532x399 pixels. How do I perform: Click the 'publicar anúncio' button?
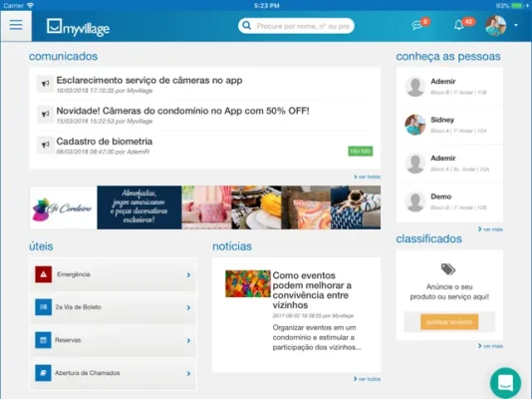click(449, 322)
